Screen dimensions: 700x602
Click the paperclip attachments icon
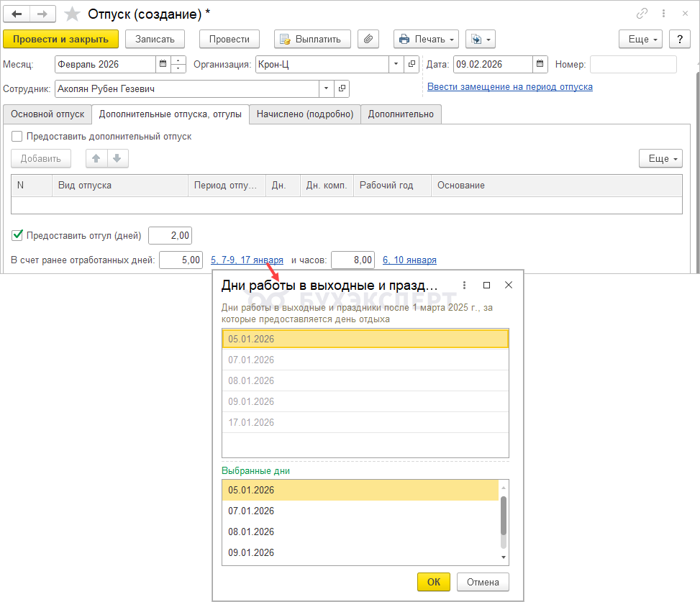[x=368, y=39]
